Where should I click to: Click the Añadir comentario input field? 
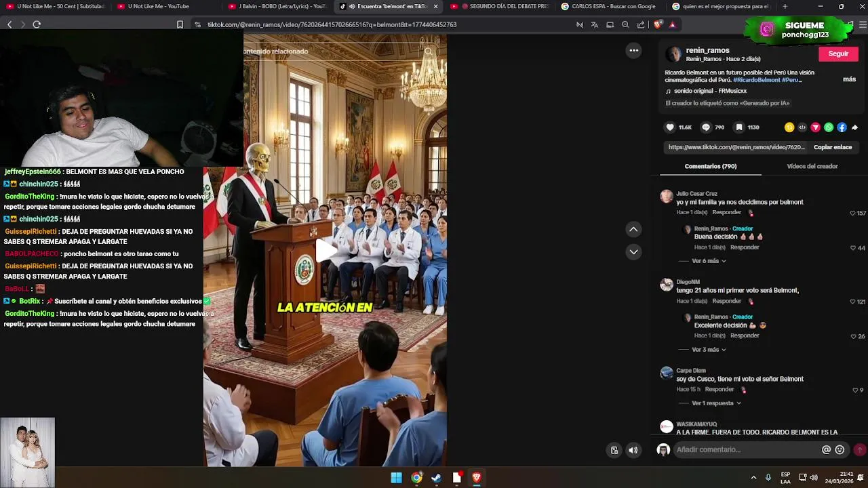746,449
